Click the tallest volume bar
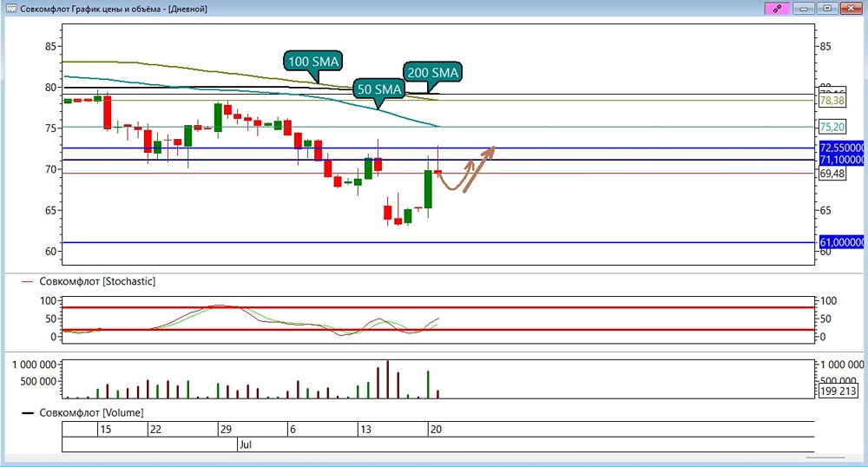The width and height of the screenshot is (868, 467). point(387,379)
